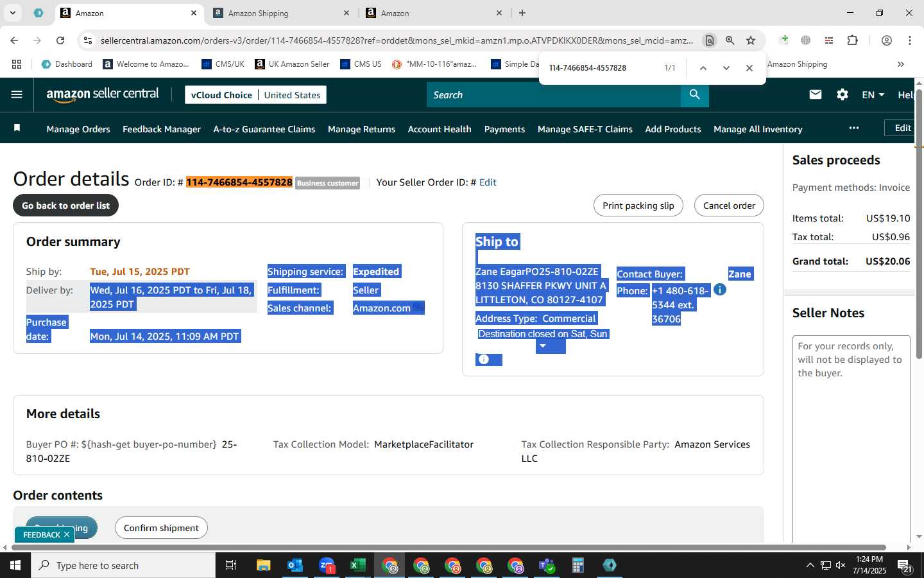Click the amazon seller central logo

[x=103, y=94]
